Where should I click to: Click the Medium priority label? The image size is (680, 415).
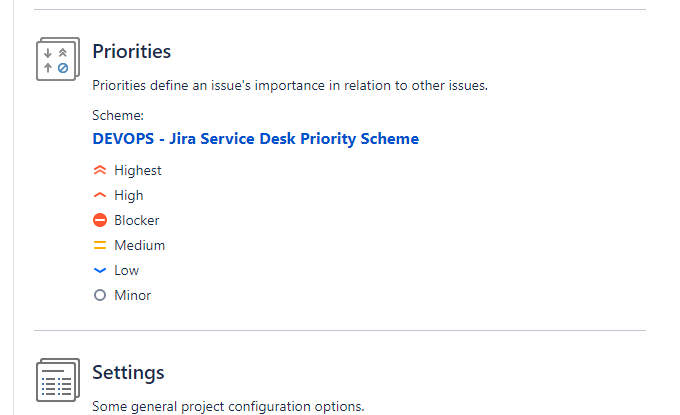(x=140, y=245)
